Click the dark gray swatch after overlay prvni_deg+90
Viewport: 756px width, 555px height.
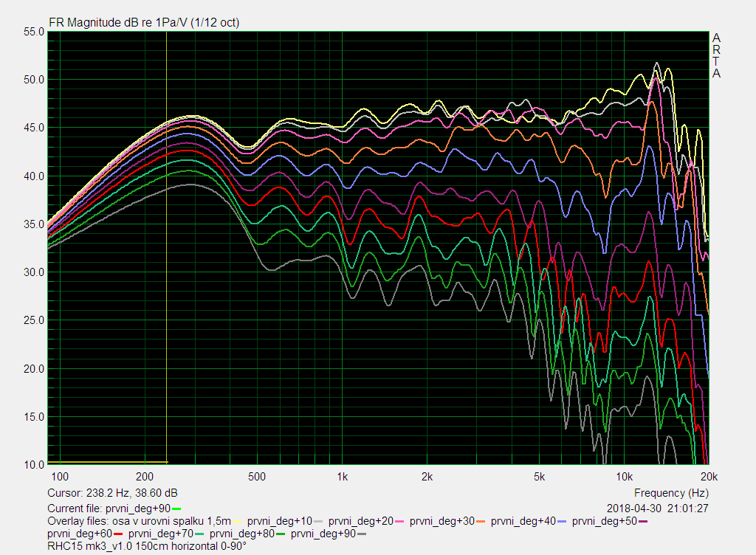click(362, 534)
